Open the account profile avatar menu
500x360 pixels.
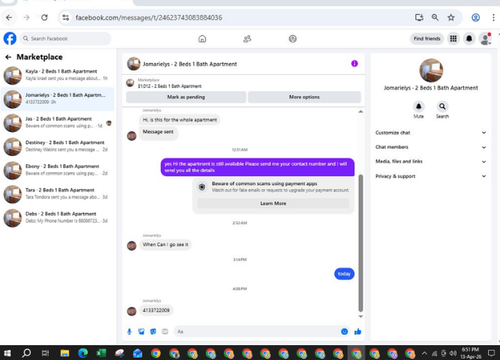click(485, 39)
